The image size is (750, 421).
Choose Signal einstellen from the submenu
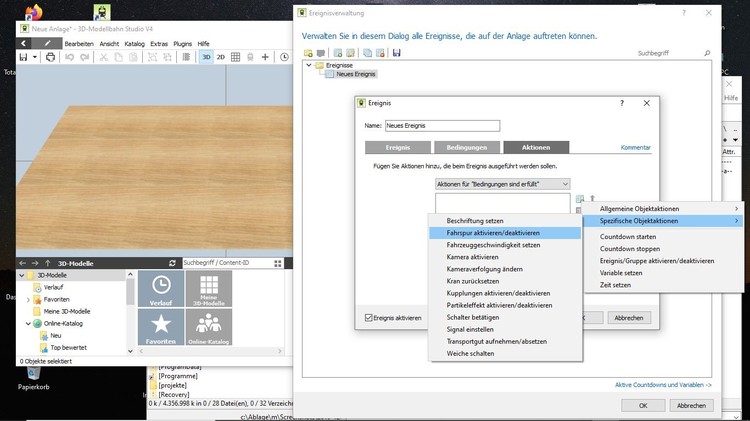click(505, 329)
